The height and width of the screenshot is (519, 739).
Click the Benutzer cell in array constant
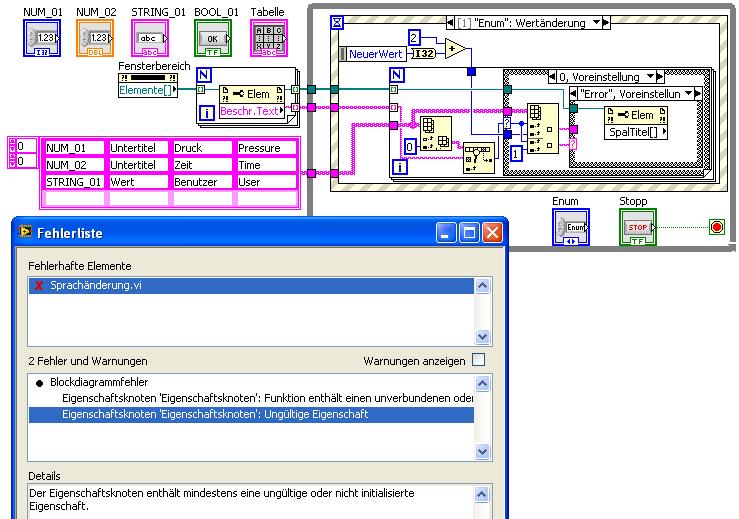coord(202,182)
